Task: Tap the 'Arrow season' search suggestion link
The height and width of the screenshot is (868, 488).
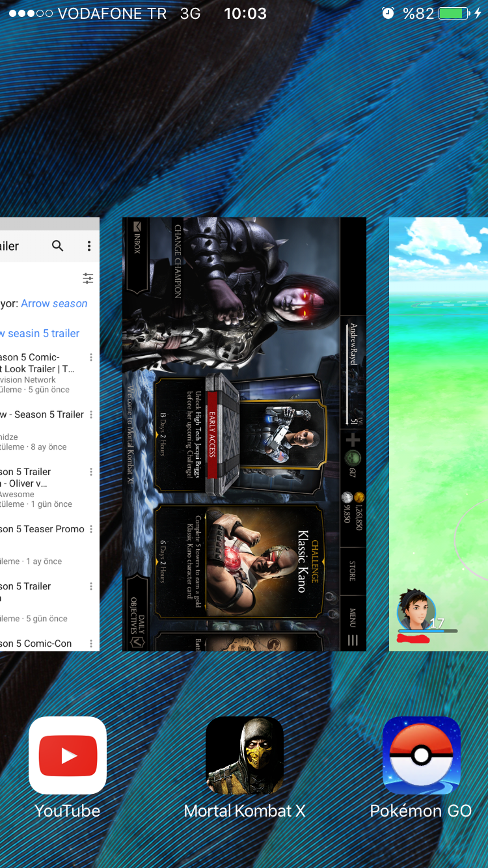Action: point(54,303)
